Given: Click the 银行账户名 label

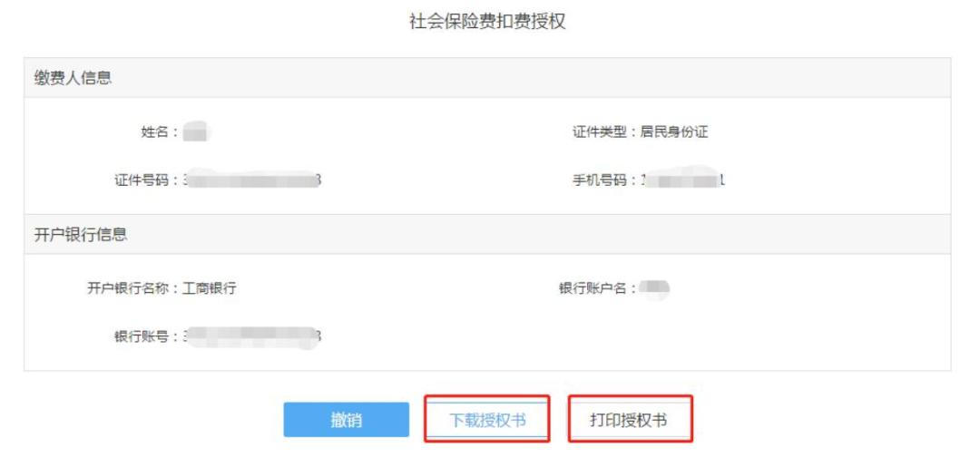Looking at the screenshot, I should point(596,289).
